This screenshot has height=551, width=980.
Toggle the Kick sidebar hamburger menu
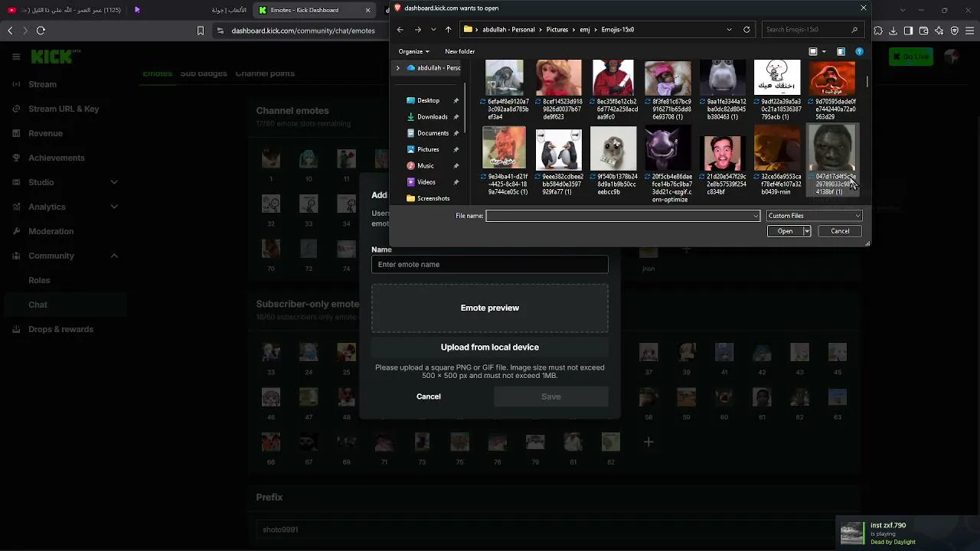click(x=16, y=57)
